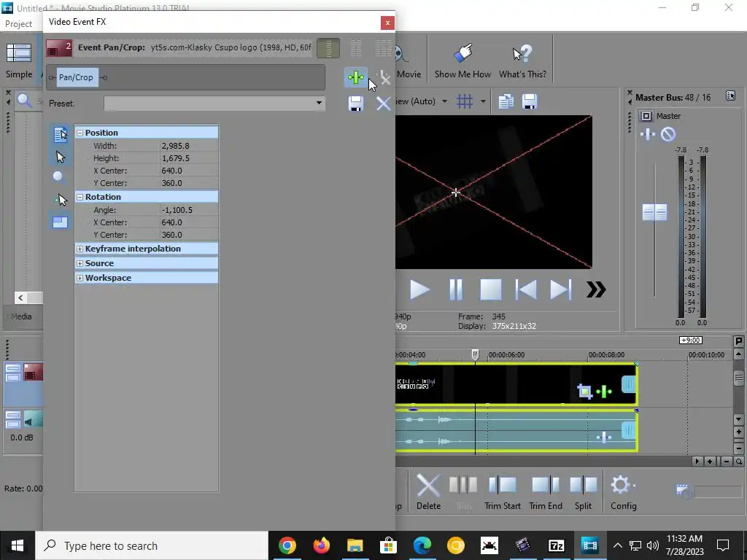
Task: Open the Project menu
Action: (18, 24)
